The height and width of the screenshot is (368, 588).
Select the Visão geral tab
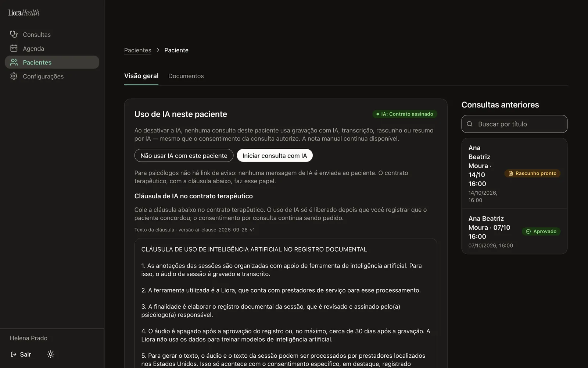tap(141, 76)
